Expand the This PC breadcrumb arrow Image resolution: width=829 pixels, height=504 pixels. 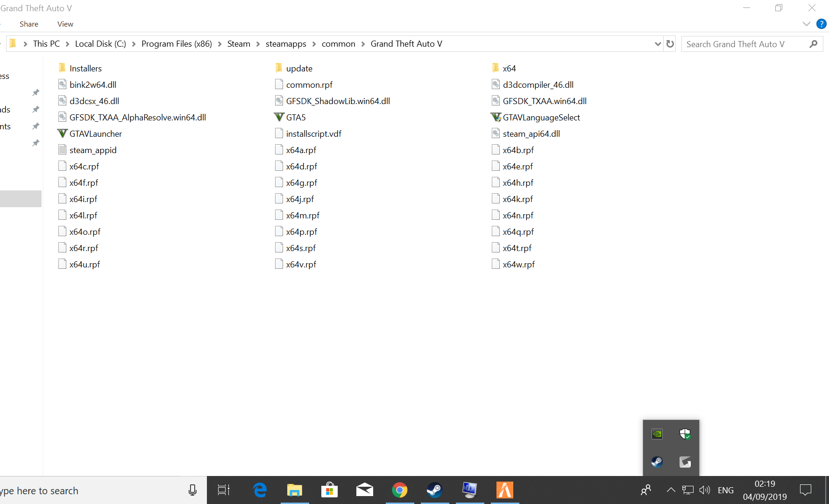click(67, 44)
